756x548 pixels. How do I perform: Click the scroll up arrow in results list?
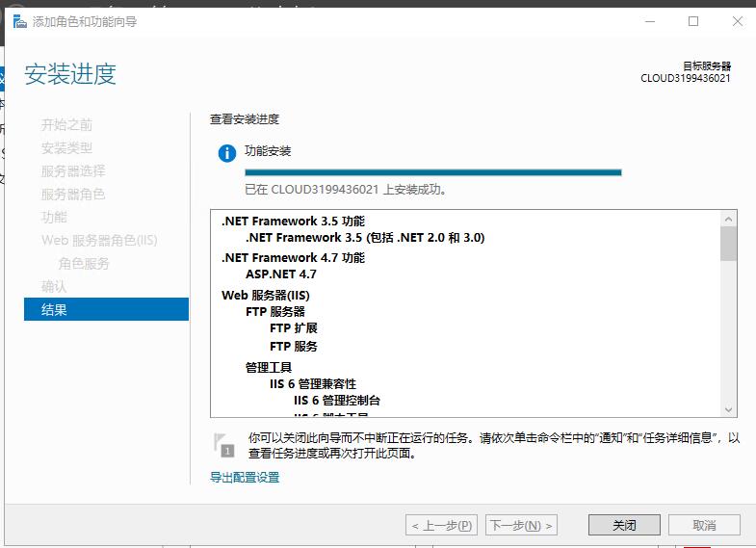point(728,220)
